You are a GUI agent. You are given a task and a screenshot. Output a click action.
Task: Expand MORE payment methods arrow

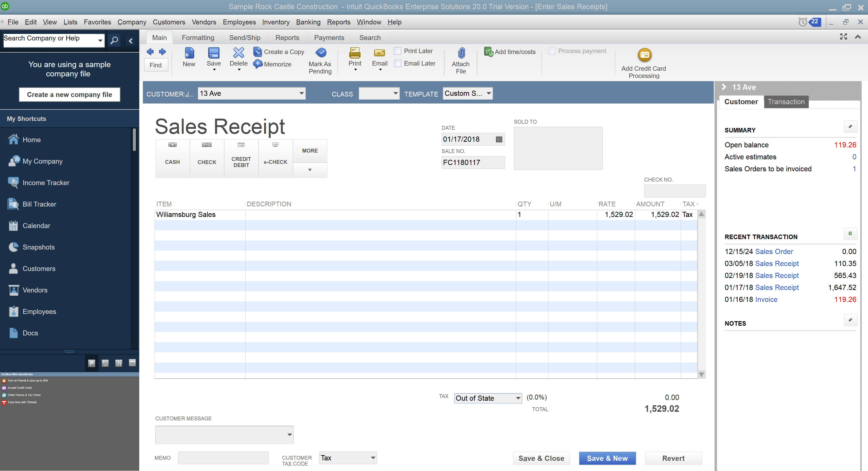click(x=310, y=170)
